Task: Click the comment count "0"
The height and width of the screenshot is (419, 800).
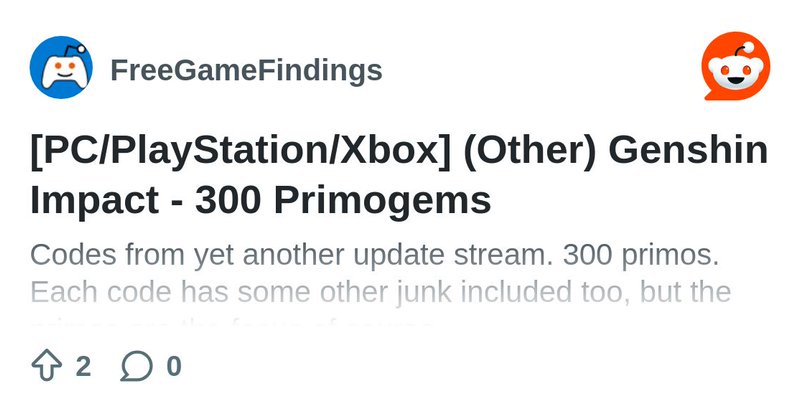Action: 174,366
